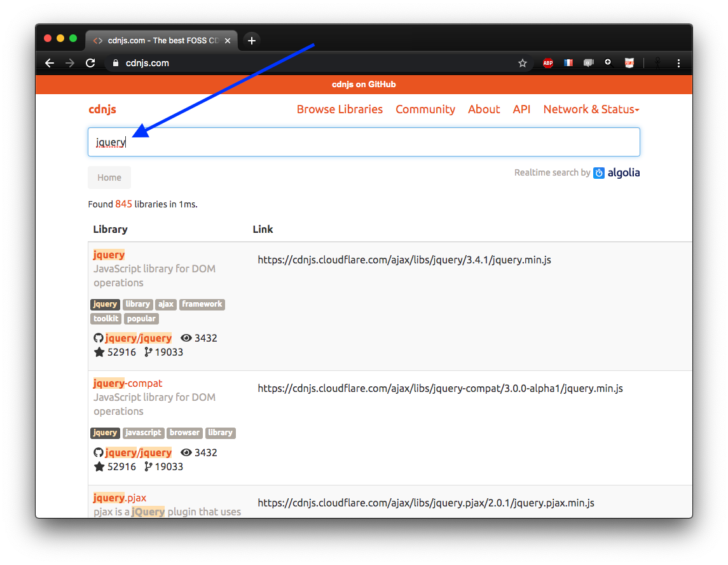Reload the page
The height and width of the screenshot is (565, 728).
[90, 63]
